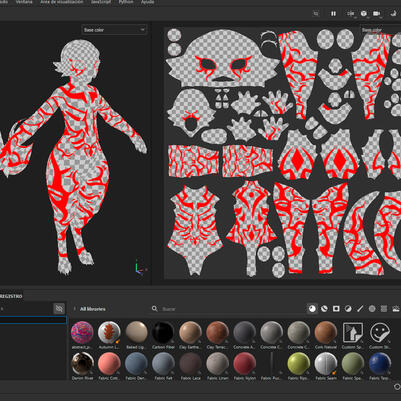Screen dimensions: 401x401
Task: Open the JavaScript menu
Action: [x=102, y=2]
